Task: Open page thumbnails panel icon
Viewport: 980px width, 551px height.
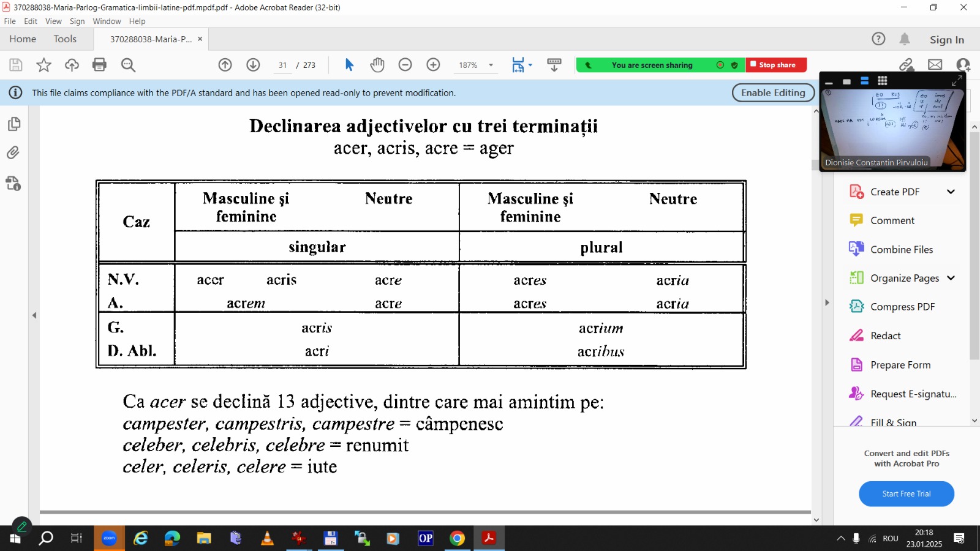Action: pos(13,124)
